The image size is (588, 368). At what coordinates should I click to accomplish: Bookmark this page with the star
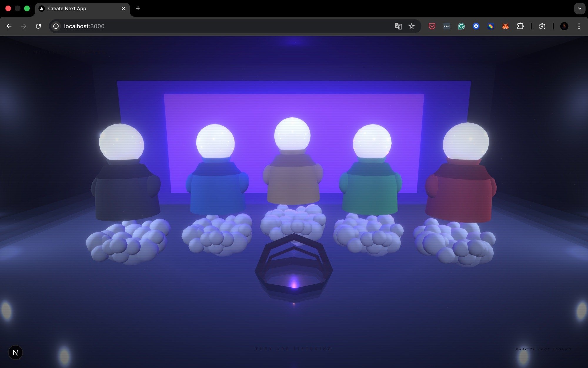click(x=411, y=26)
